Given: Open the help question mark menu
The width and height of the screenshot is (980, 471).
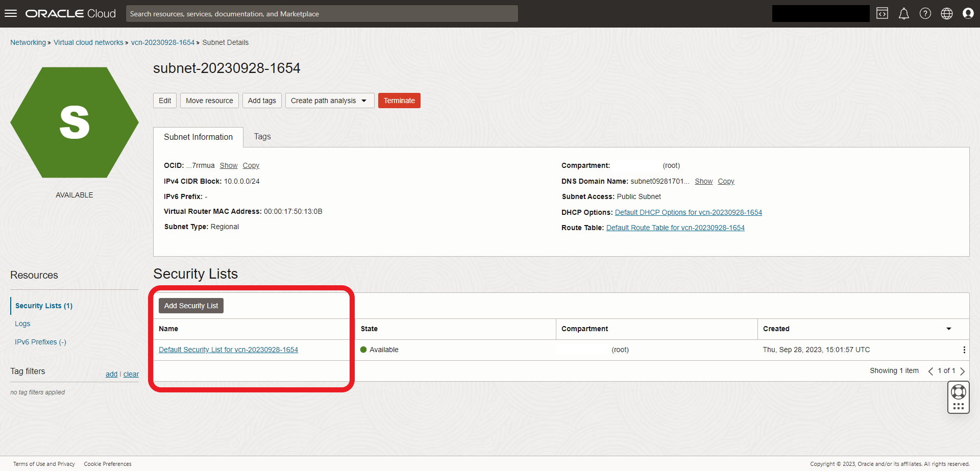Looking at the screenshot, I should [925, 14].
